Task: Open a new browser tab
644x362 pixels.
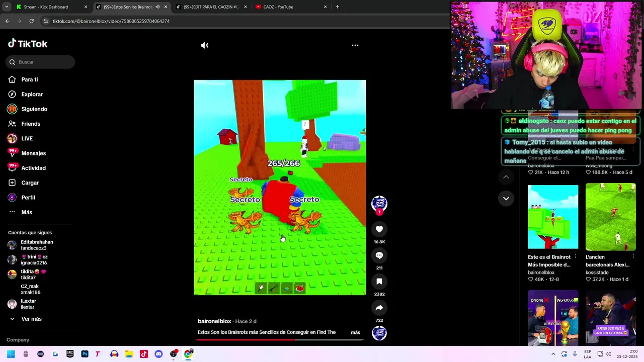Action: pyautogui.click(x=337, y=7)
